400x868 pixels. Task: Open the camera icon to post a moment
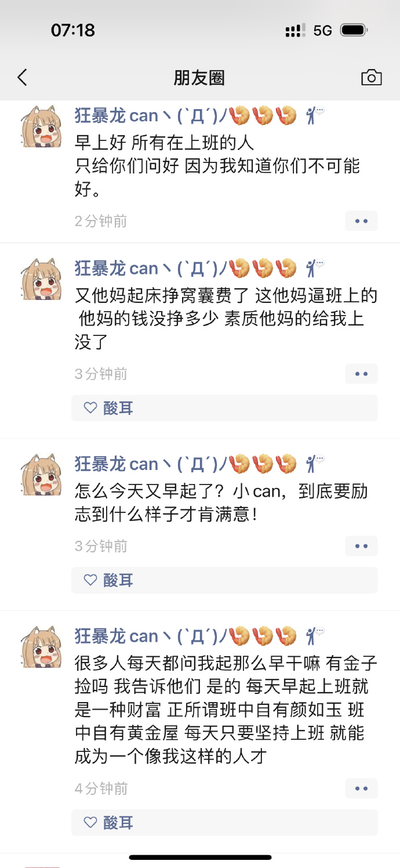coord(371,77)
